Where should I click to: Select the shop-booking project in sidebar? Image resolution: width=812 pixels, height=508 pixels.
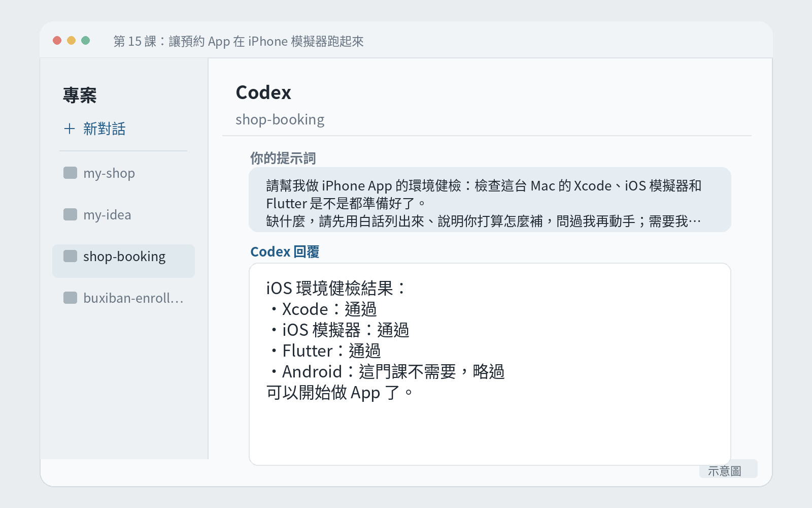(x=123, y=261)
